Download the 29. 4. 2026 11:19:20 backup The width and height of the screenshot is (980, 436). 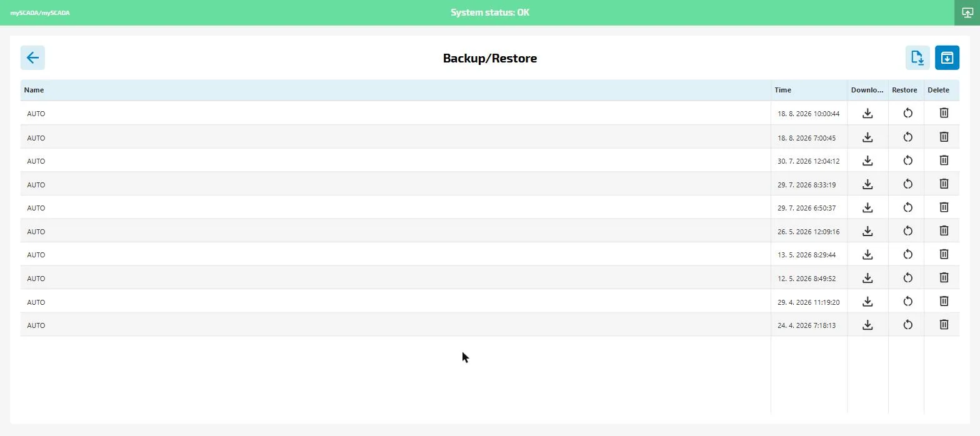[x=867, y=301]
